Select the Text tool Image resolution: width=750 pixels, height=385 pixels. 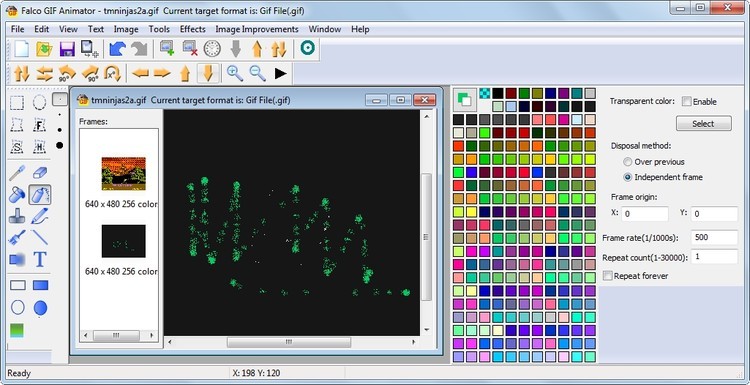[40, 259]
